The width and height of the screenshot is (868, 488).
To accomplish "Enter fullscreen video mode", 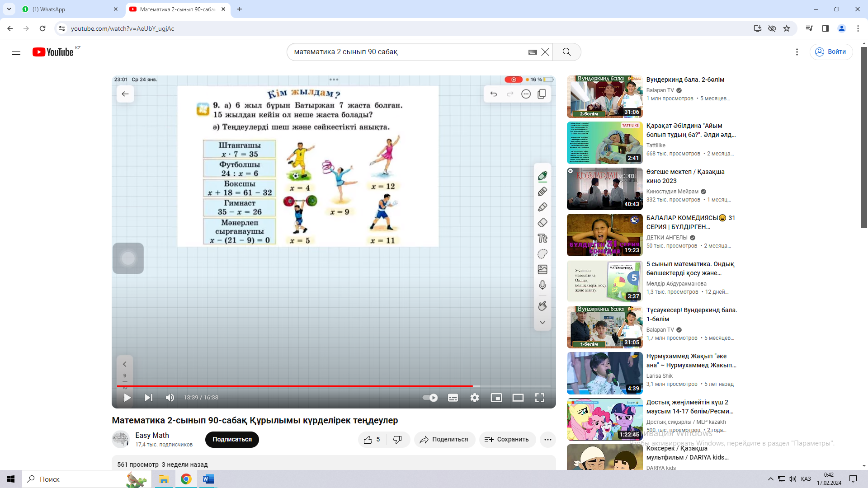I will point(539,398).
